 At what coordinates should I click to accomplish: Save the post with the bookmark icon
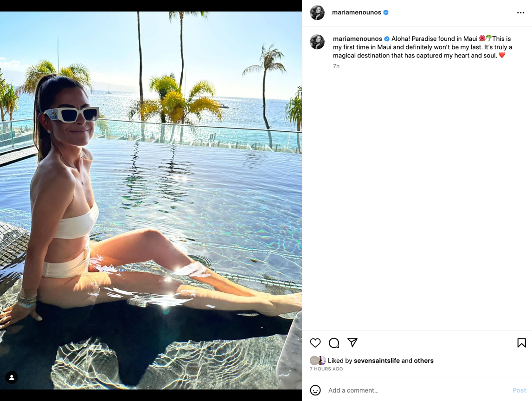[521, 343]
